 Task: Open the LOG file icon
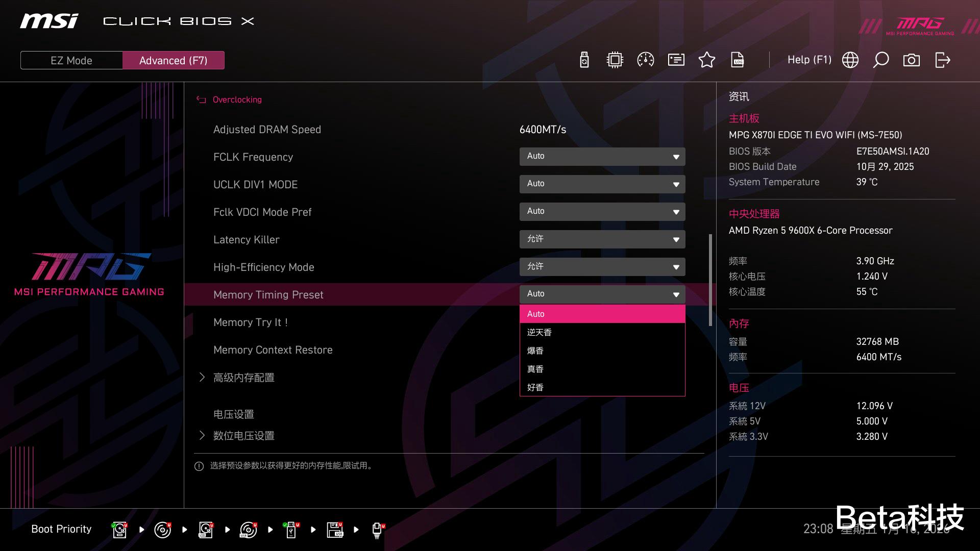coord(738,60)
